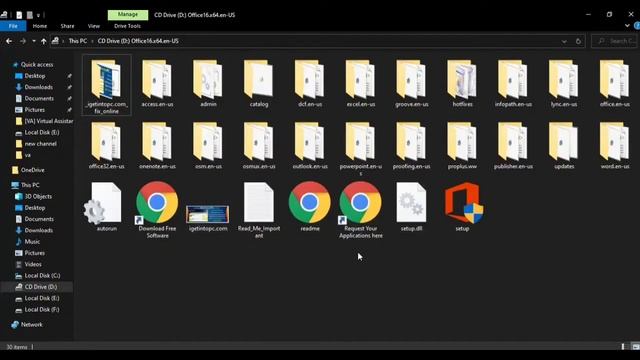Select the excel.en-us folder
Screen dimensions: 640x360
coord(360,84)
